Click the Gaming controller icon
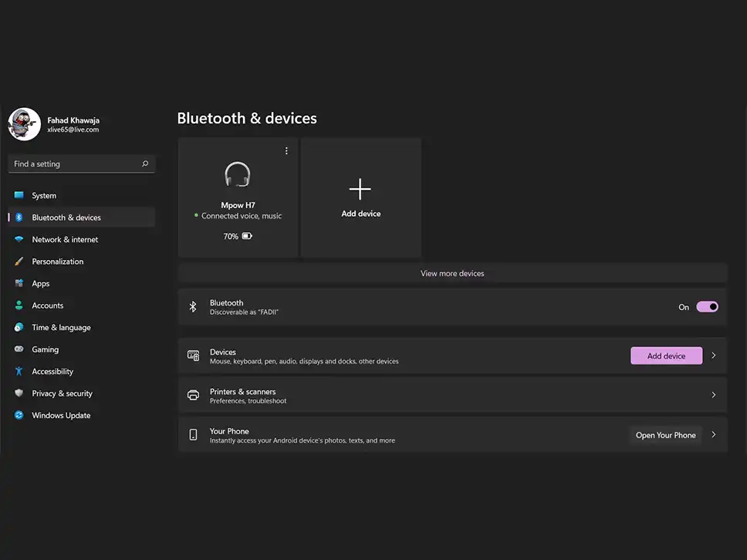This screenshot has width=747, height=560. pos(19,349)
